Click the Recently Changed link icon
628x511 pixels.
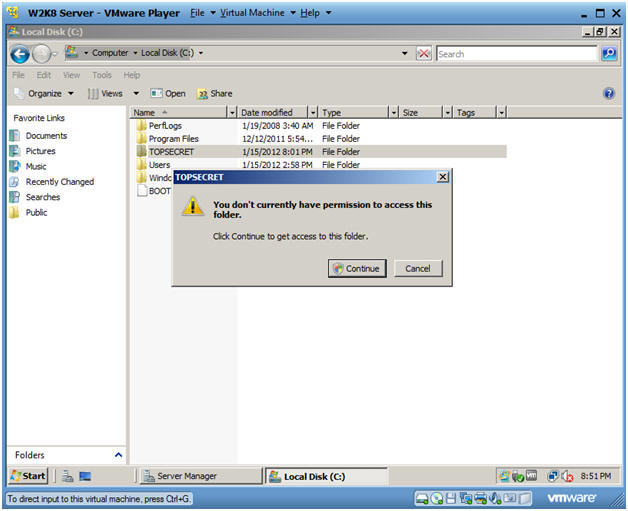coord(15,182)
